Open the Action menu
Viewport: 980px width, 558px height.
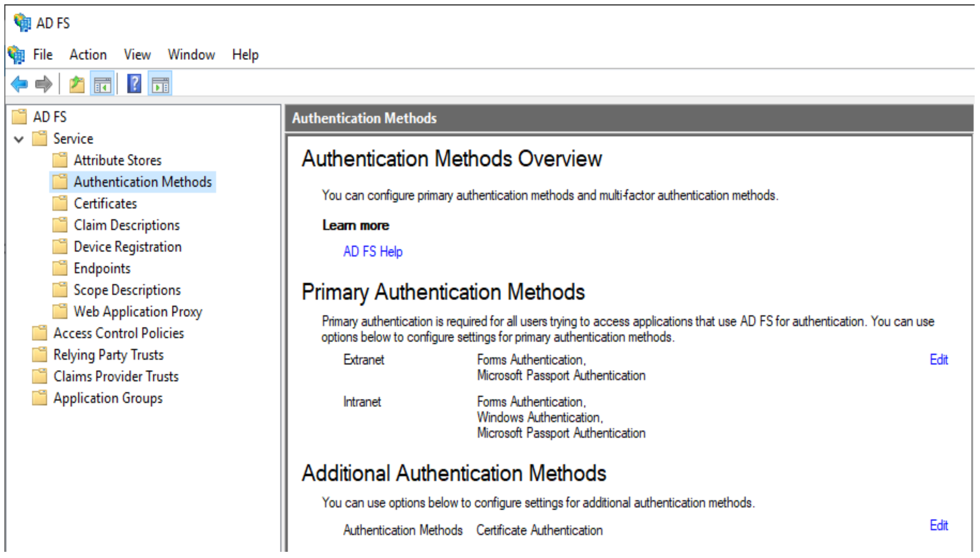coord(88,54)
